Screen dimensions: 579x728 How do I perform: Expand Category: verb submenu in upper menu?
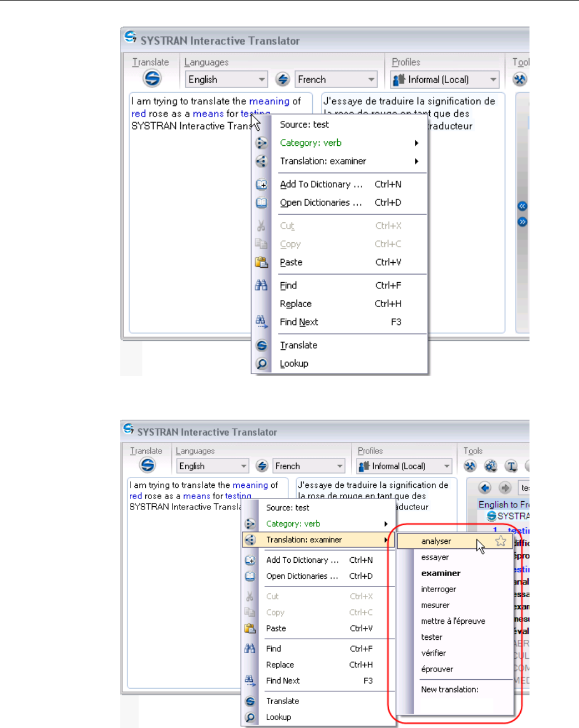(349, 143)
